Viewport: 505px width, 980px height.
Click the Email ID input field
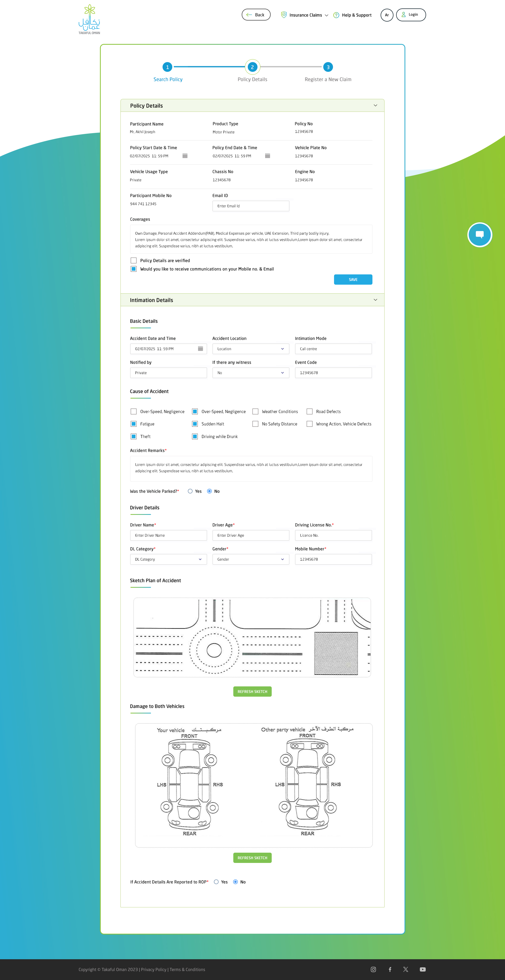pos(251,206)
